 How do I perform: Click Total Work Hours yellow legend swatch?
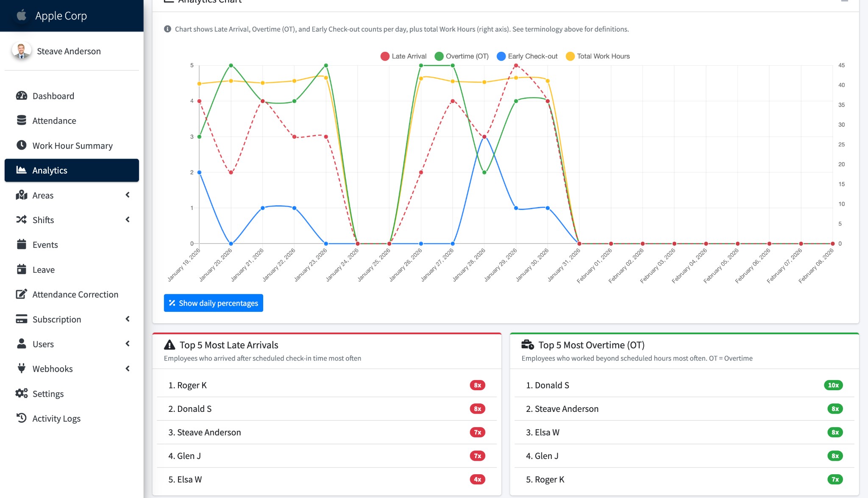pos(570,56)
